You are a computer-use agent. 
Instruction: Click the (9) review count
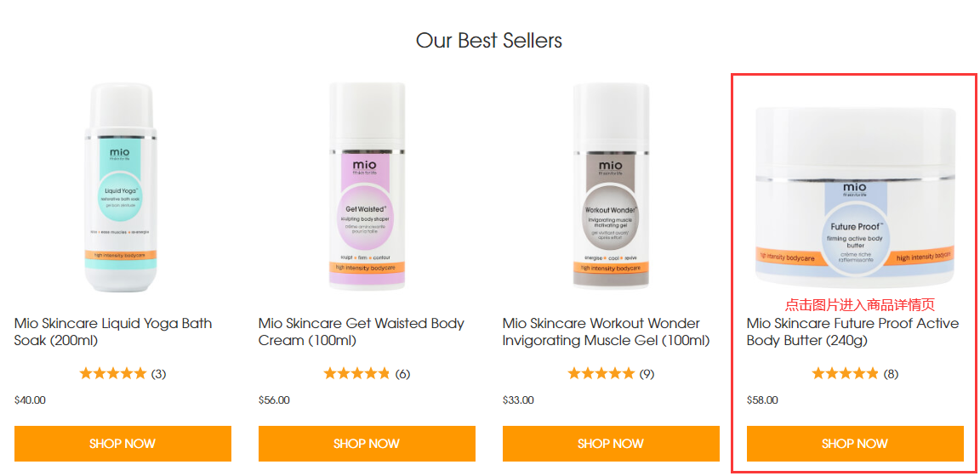pyautogui.click(x=647, y=374)
